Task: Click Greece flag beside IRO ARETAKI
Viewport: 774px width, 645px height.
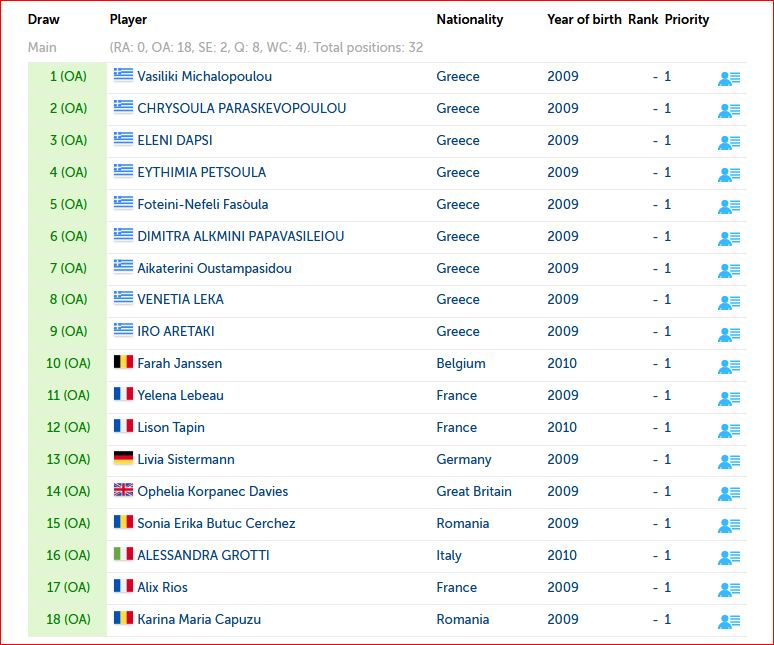Action: (123, 330)
